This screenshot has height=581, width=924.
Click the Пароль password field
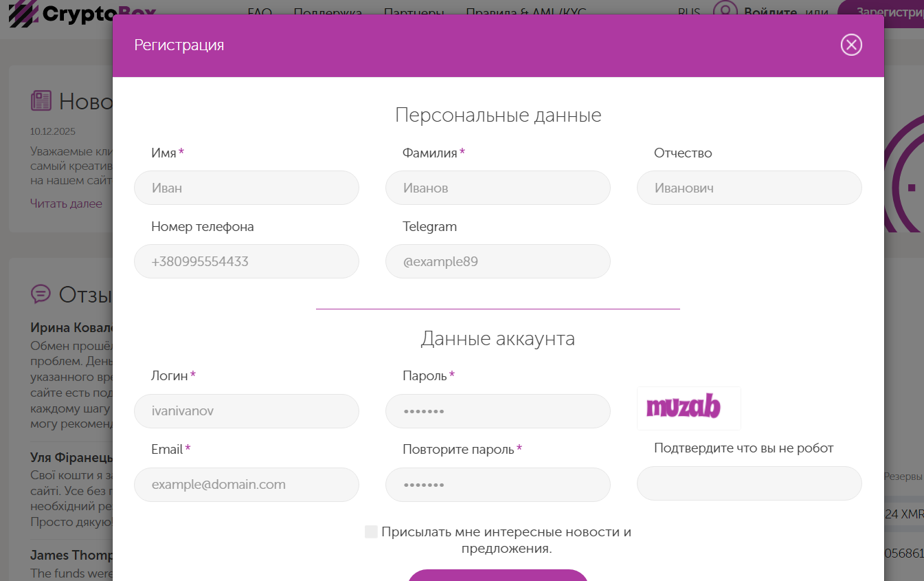pyautogui.click(x=497, y=410)
